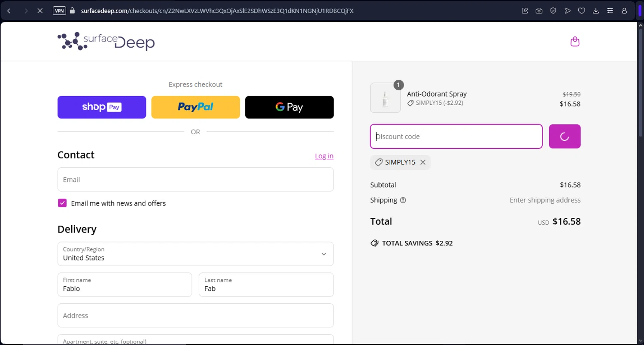This screenshot has width=644, height=345.
Task: Uncheck Email me with news and offers
Action: tap(62, 203)
